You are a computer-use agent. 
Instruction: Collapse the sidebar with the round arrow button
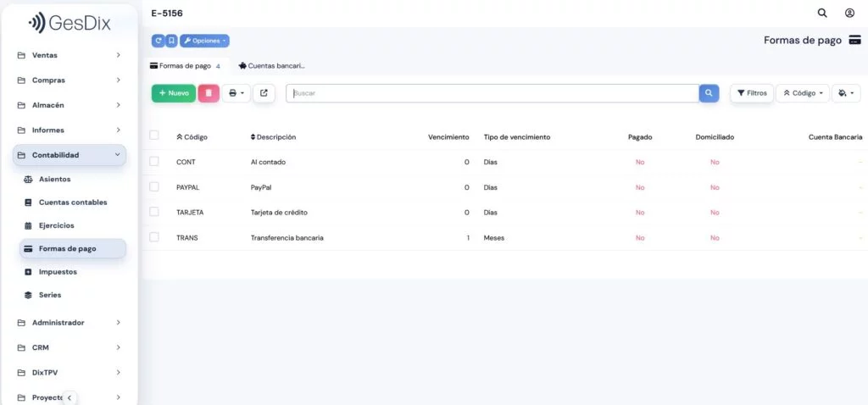70,397
